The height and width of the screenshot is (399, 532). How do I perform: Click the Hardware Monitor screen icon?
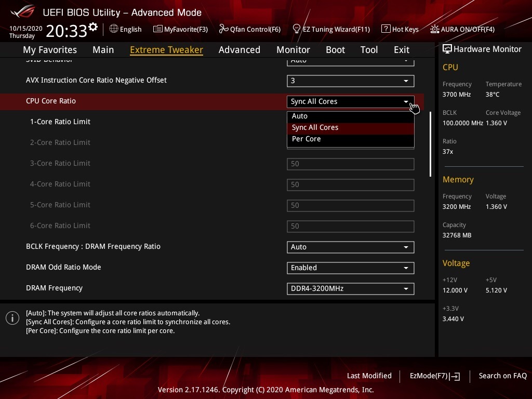tap(447, 49)
